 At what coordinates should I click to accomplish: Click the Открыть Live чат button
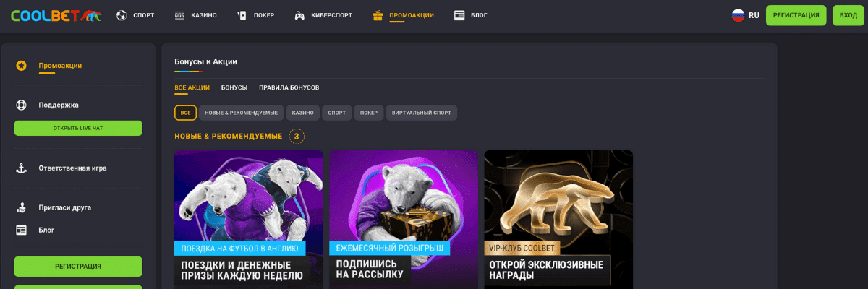click(78, 128)
